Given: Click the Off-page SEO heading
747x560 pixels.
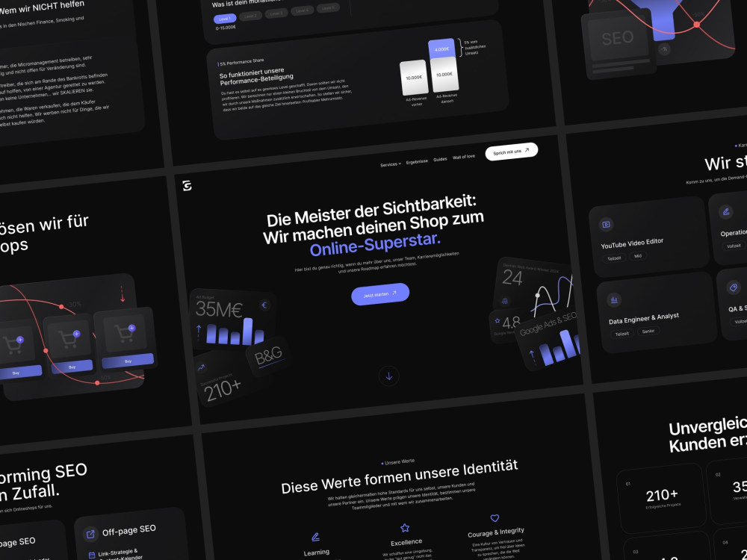Looking at the screenshot, I should [x=128, y=530].
